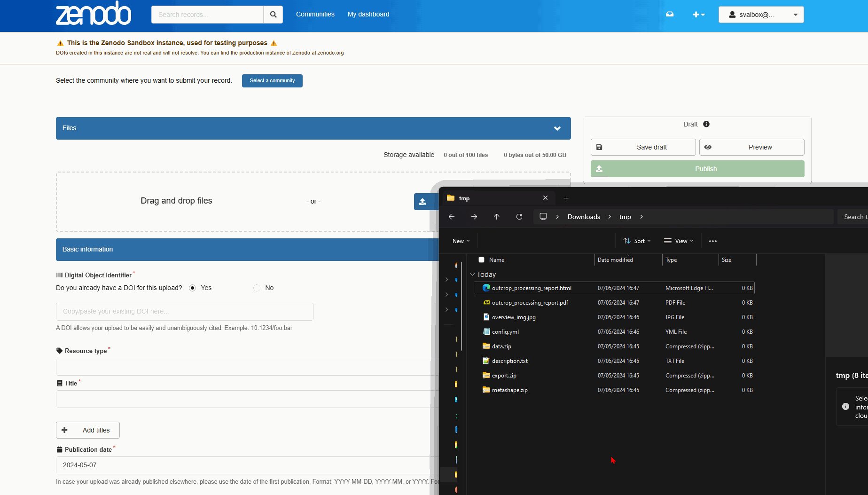
Task: Select the overview_img.jpg file name
Action: pyautogui.click(x=514, y=317)
